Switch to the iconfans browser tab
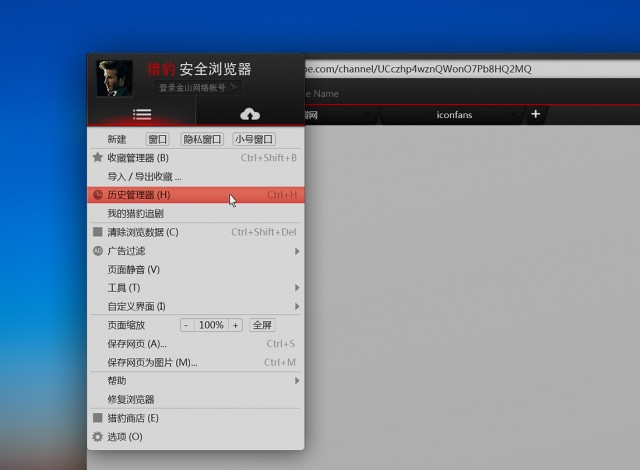Screen dimensions: 640x470 tap(454, 115)
